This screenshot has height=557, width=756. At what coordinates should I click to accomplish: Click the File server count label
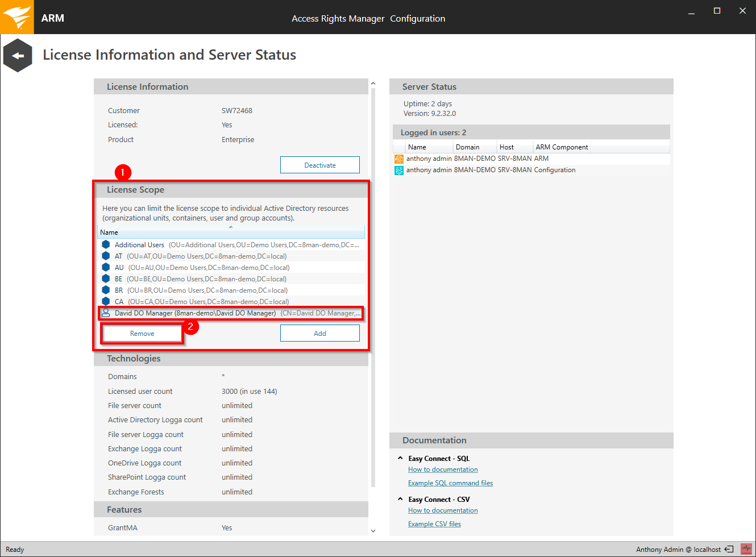point(135,405)
